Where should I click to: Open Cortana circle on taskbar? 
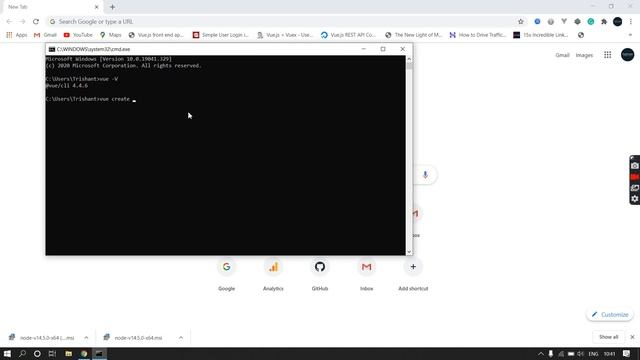[37, 353]
